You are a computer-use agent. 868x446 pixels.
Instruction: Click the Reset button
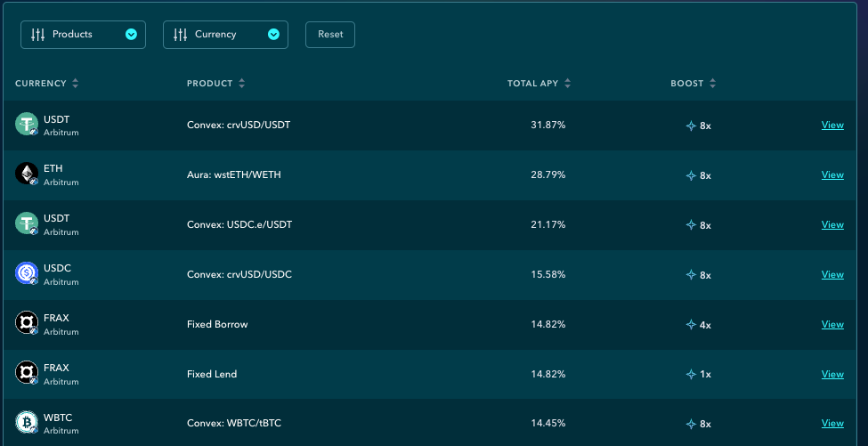point(330,35)
